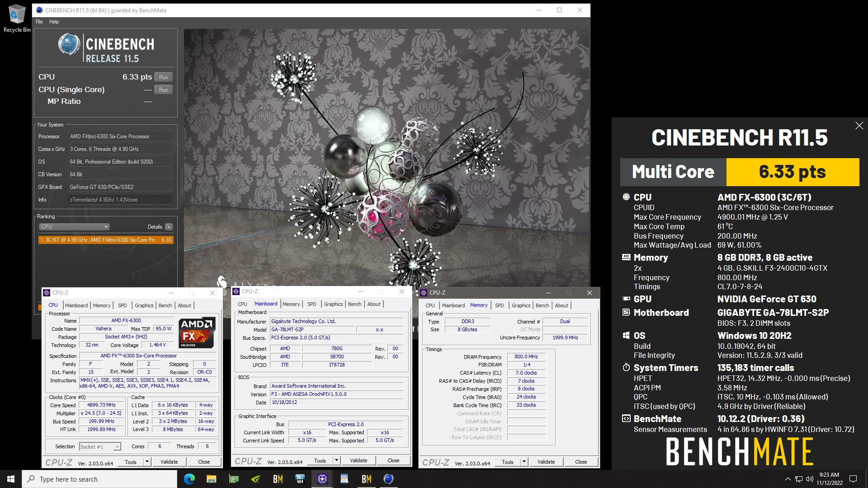Expand Tools dropdown arrow in middle CPU-Z

[336, 460]
